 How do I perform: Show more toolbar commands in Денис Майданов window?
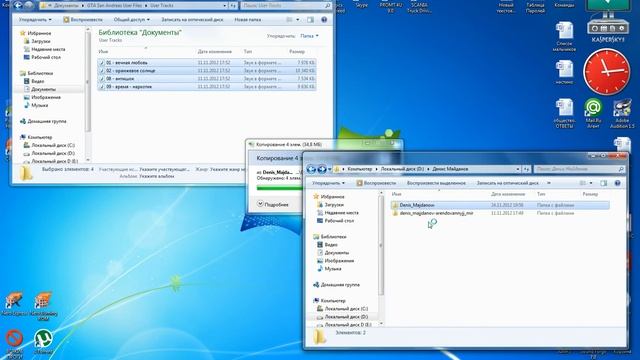[549, 183]
